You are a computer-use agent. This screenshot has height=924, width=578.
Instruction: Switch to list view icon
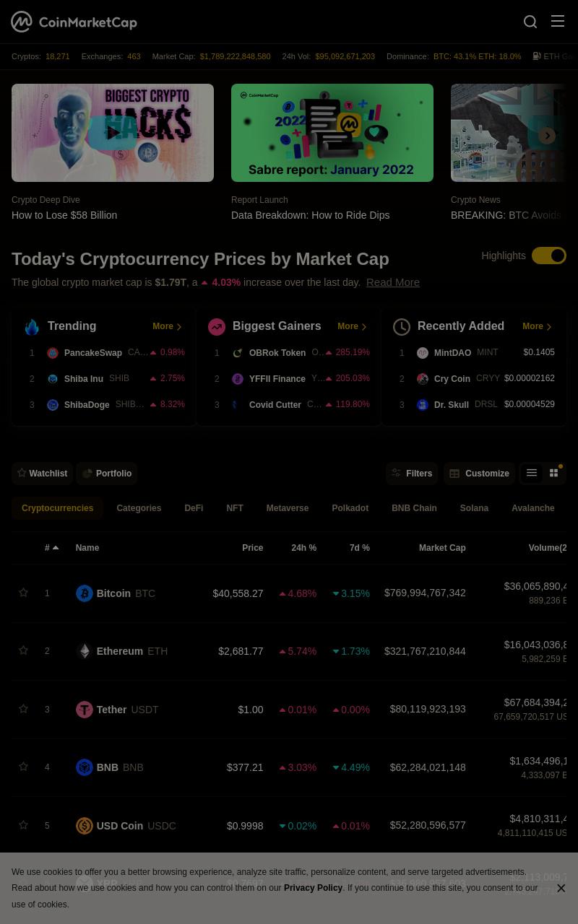click(532, 473)
